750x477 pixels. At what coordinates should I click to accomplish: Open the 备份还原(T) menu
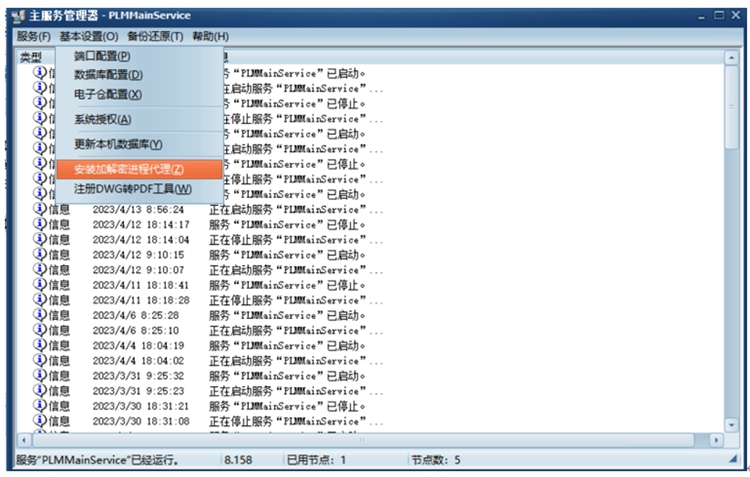155,37
